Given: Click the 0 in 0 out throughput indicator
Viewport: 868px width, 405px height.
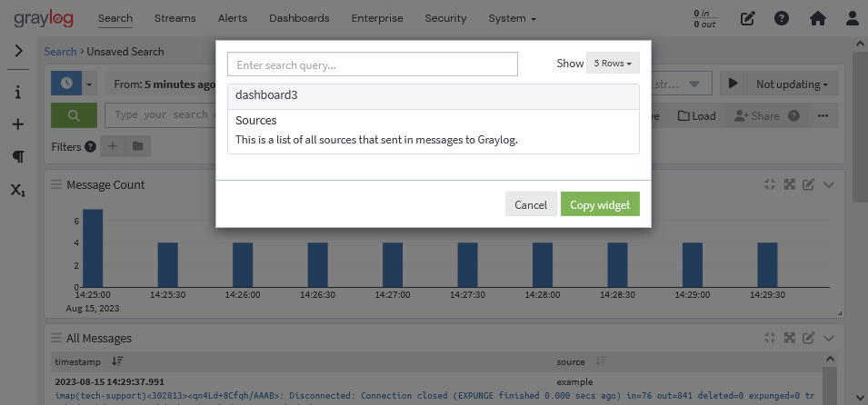Looking at the screenshot, I should point(705,19).
